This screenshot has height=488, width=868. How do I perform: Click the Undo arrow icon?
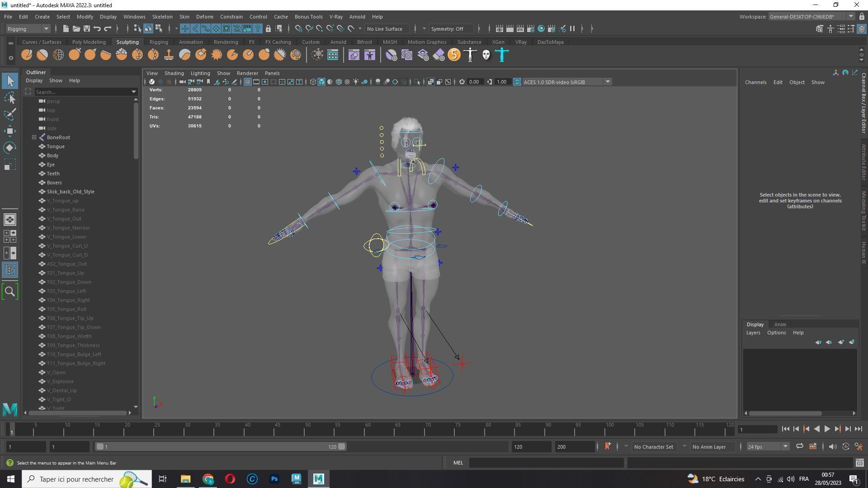pyautogui.click(x=97, y=29)
